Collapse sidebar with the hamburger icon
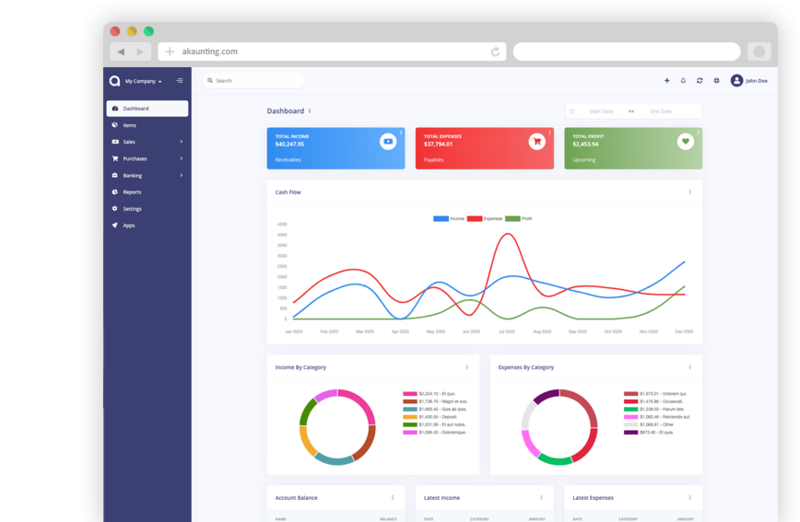Viewport: 800px width, 522px height. 180,80
